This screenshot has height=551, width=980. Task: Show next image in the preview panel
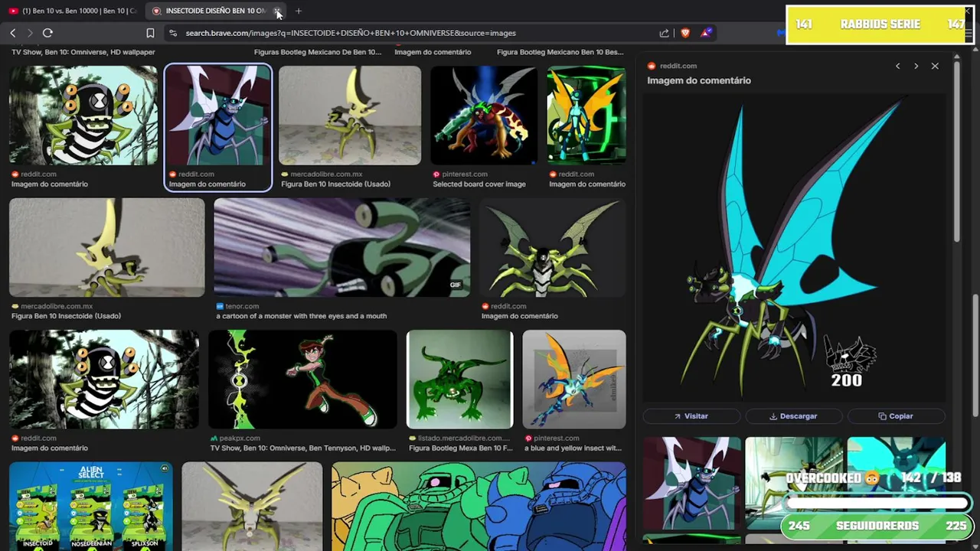[916, 66]
